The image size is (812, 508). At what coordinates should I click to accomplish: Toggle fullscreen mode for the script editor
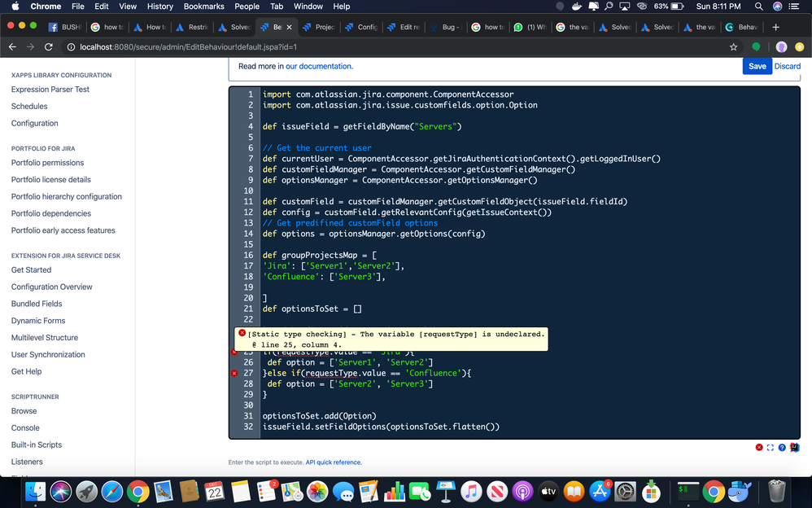click(x=771, y=447)
